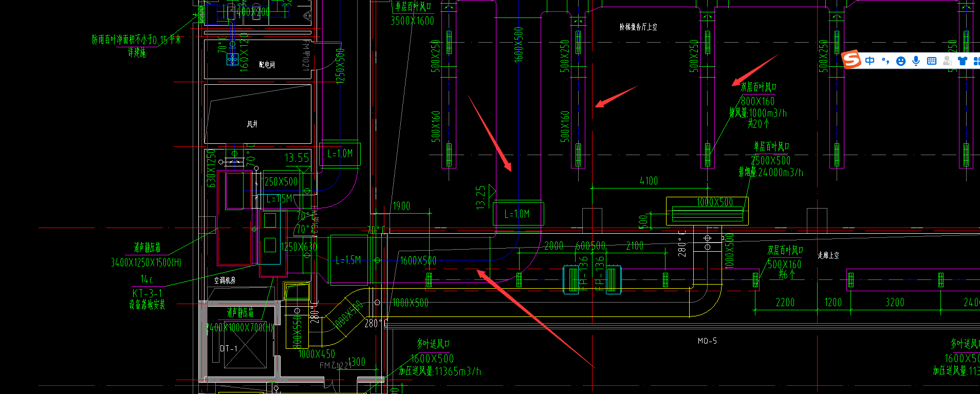Screen dimensions: 980x394
Task: Select the 加压送风量:11365m3/h annotation
Action: click(440, 371)
